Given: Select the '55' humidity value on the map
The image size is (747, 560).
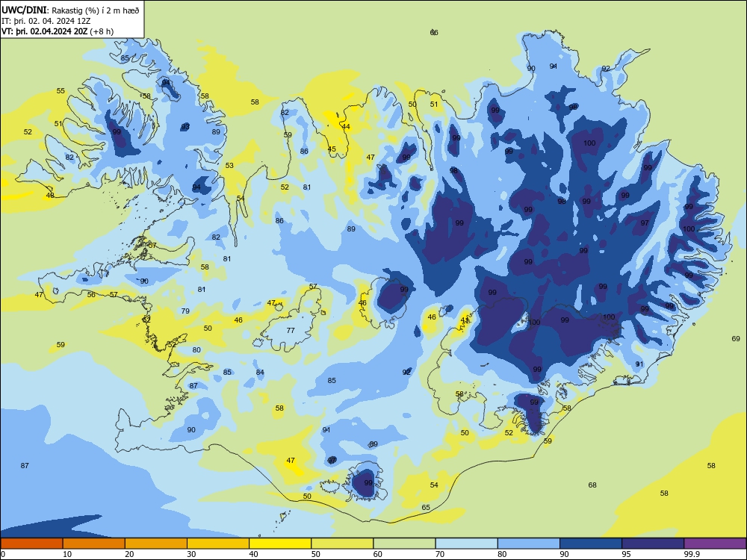Looking at the screenshot, I should coord(61,90).
